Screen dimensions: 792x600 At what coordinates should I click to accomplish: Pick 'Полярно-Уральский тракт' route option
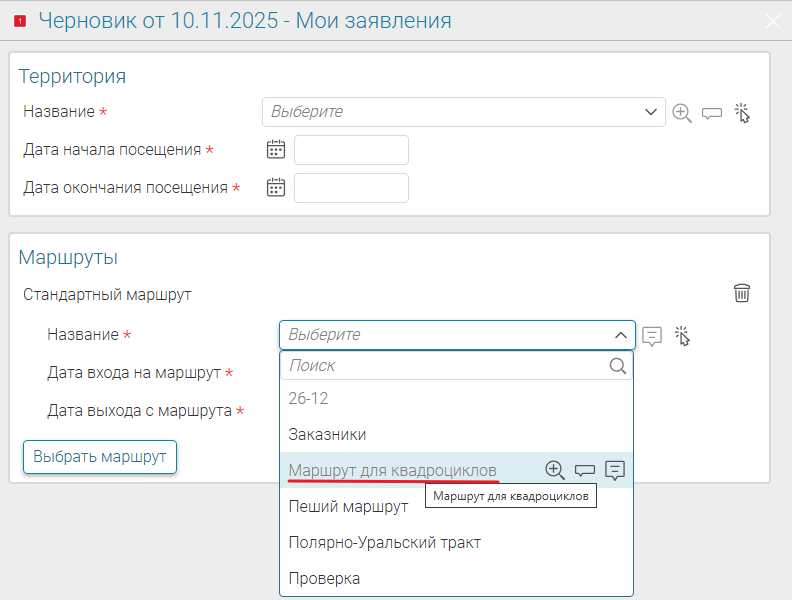pyautogui.click(x=384, y=542)
